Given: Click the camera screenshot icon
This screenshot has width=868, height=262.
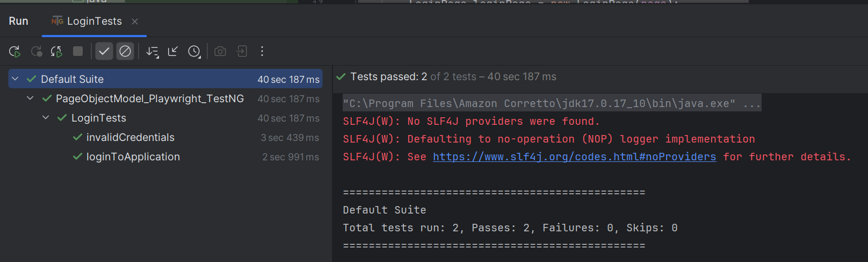Looking at the screenshot, I should (x=220, y=51).
